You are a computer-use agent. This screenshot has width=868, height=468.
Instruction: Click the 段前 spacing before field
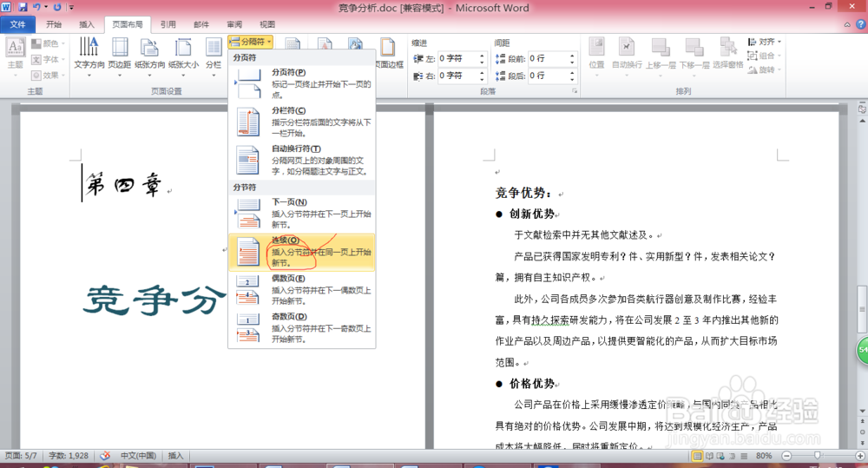point(548,59)
